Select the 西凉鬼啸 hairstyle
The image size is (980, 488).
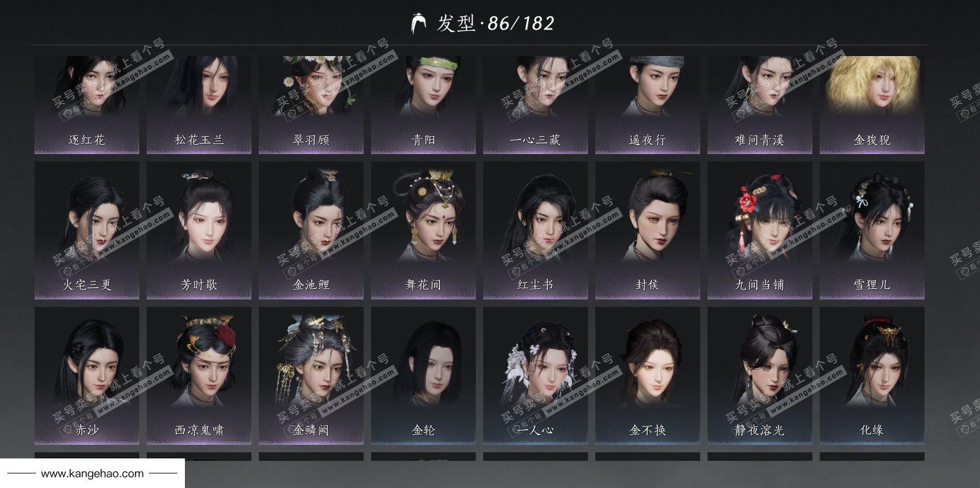point(199,376)
